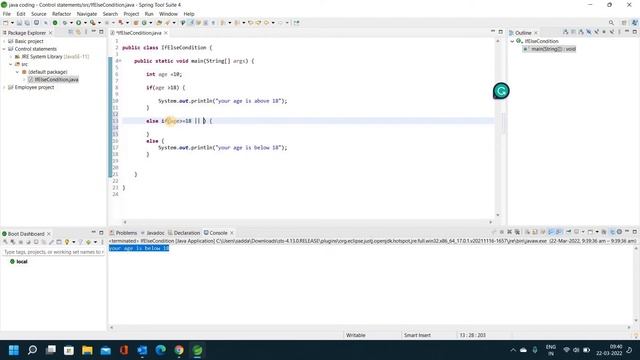This screenshot has width=640, height=360.
Task: Expand the Employee project node
Action: click(4, 87)
